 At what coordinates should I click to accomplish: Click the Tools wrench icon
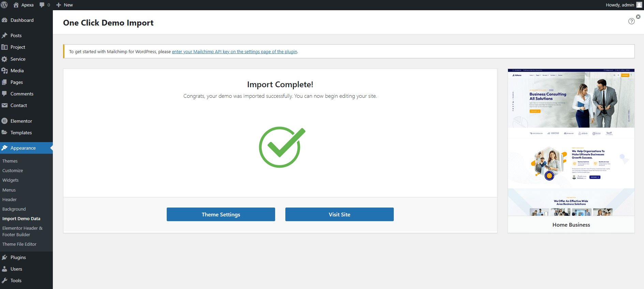point(4,280)
